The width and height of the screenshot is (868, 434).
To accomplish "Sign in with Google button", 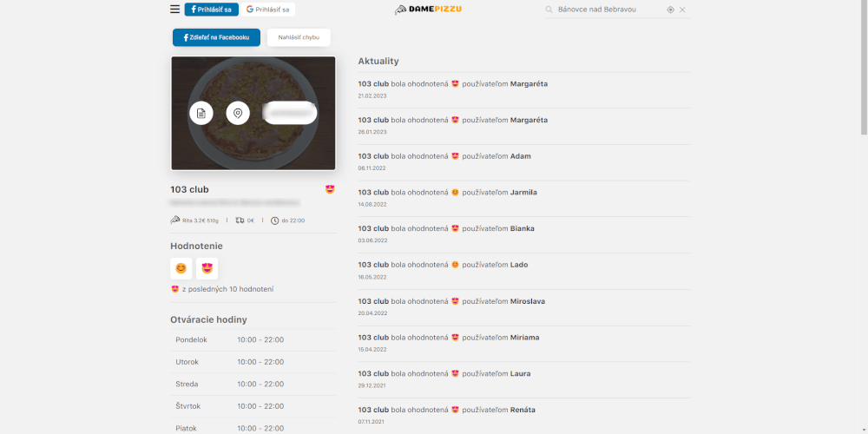I will tap(268, 10).
